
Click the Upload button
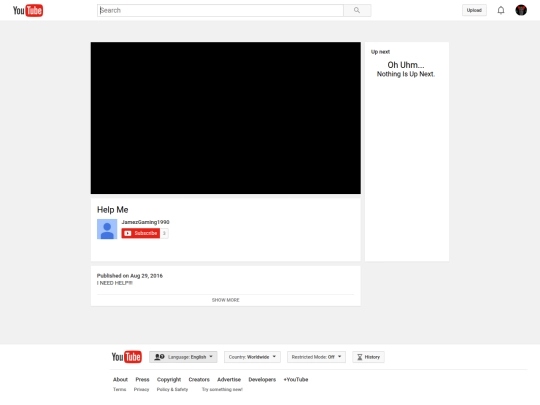pyautogui.click(x=474, y=10)
